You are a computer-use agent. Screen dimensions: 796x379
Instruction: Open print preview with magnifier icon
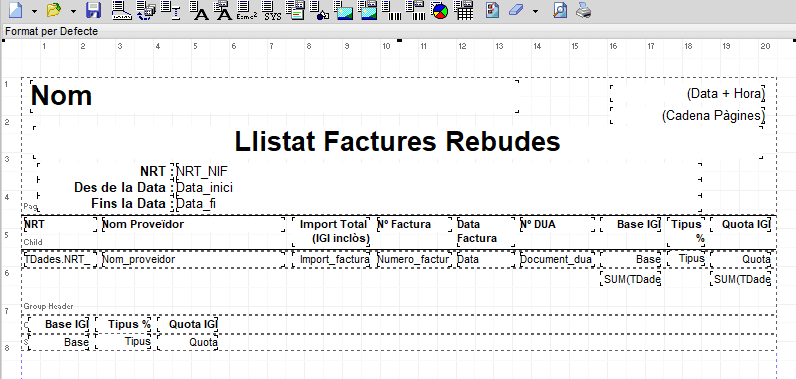(559, 10)
